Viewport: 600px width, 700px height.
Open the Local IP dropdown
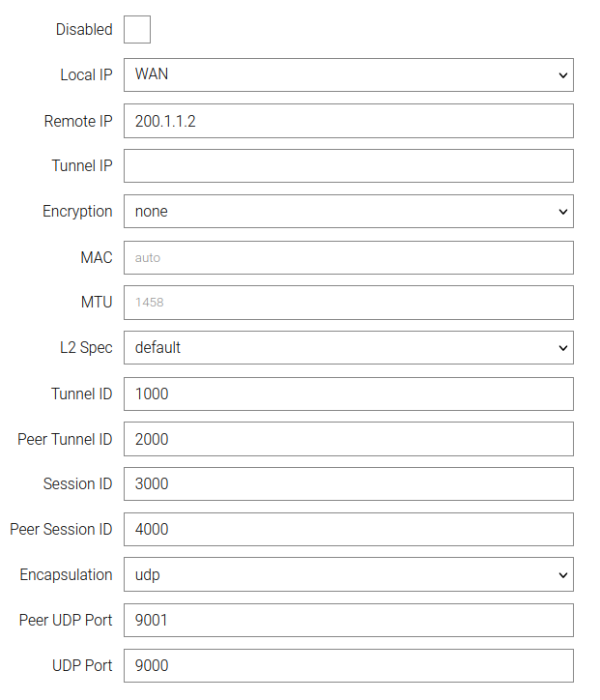tap(348, 74)
